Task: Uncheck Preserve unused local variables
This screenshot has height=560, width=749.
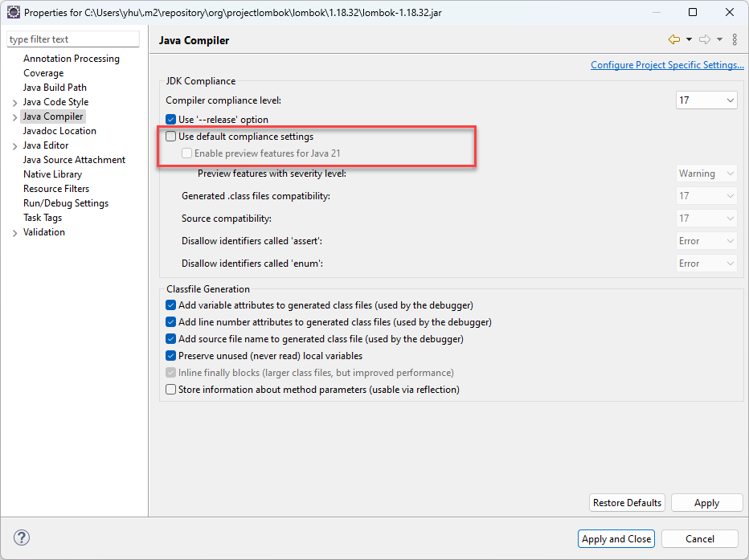Action: 170,356
